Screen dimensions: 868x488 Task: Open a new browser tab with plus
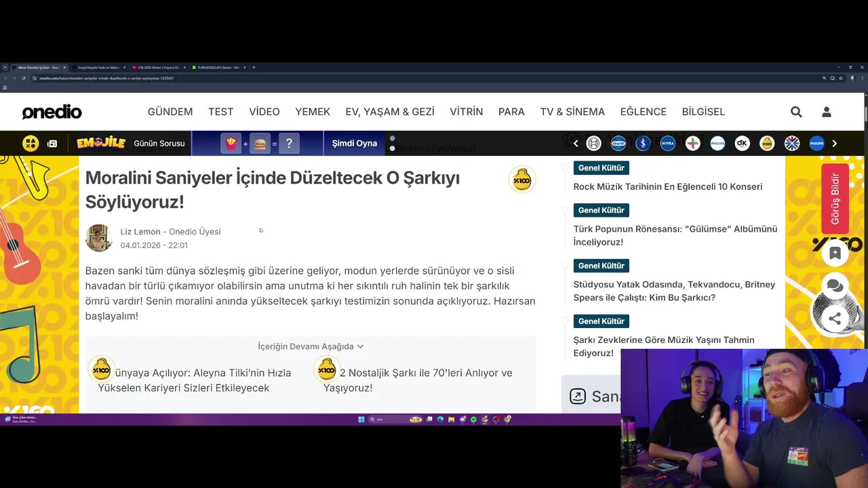[254, 68]
